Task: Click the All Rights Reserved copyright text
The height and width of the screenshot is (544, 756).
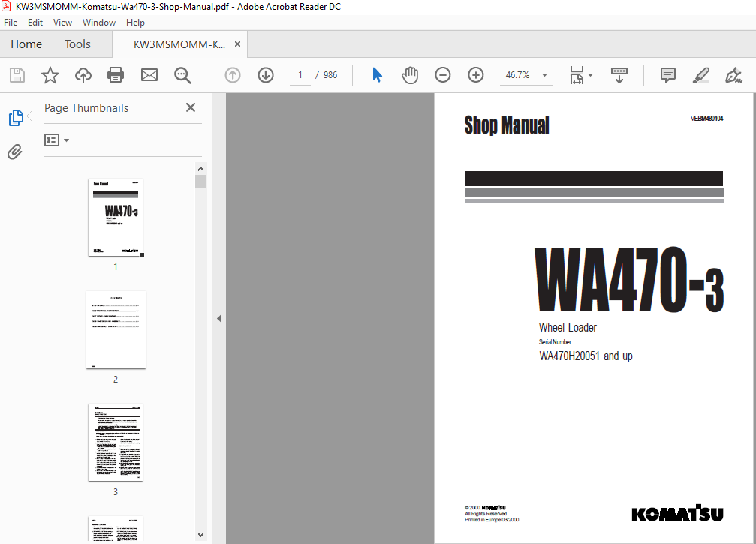Action: coord(486,514)
